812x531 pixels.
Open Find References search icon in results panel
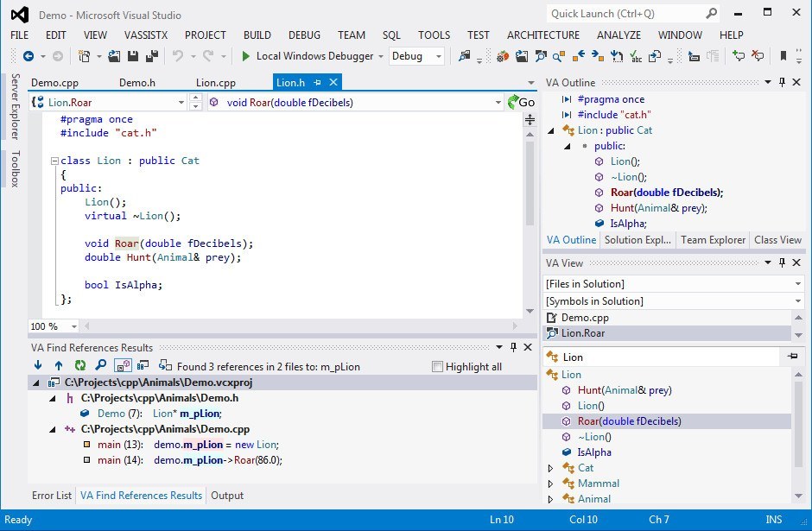[x=98, y=365]
